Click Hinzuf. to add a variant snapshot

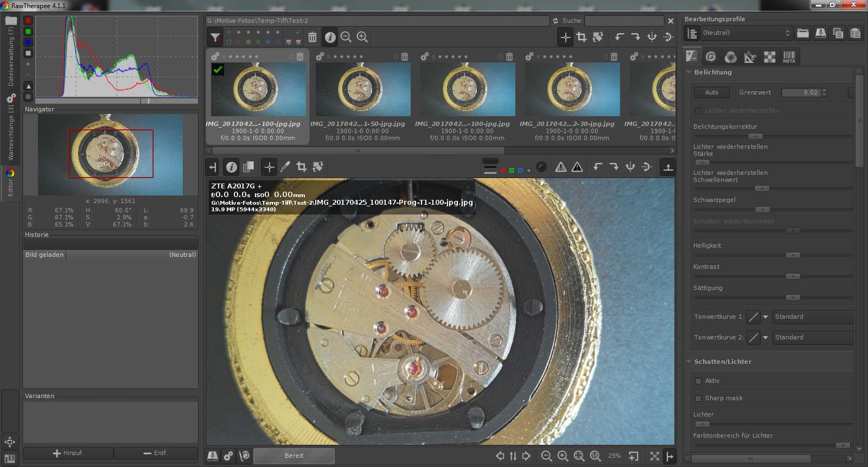(68, 453)
